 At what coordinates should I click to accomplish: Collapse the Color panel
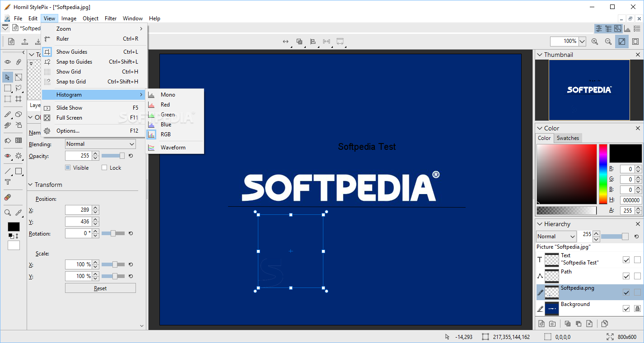pyautogui.click(x=540, y=128)
